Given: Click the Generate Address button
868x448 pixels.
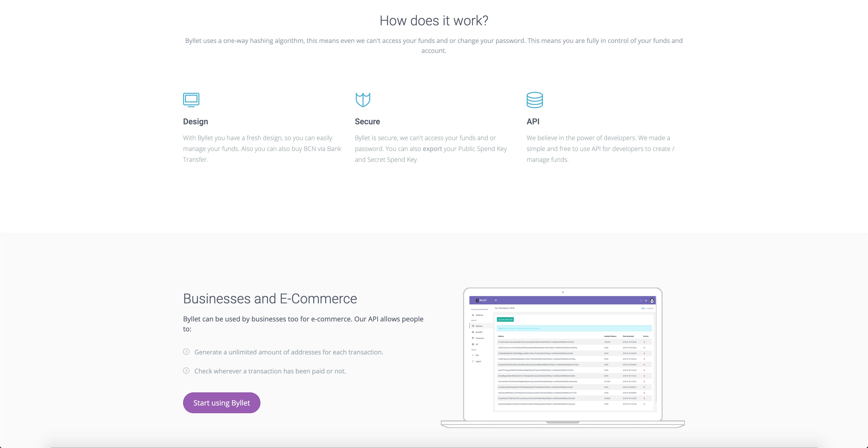Looking at the screenshot, I should [505, 320].
